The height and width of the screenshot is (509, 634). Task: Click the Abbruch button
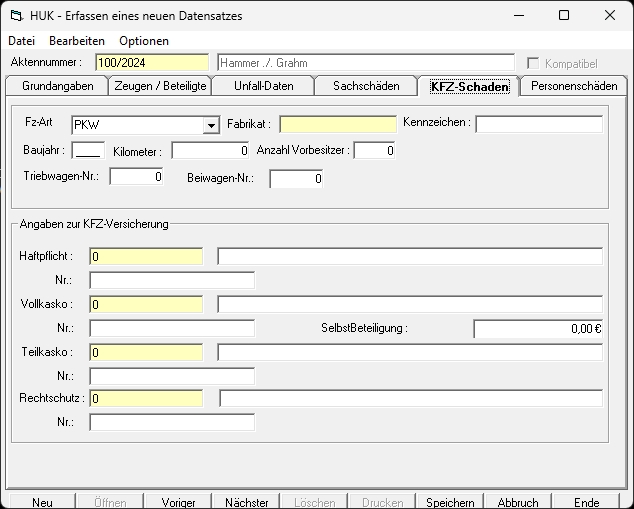coord(518,502)
